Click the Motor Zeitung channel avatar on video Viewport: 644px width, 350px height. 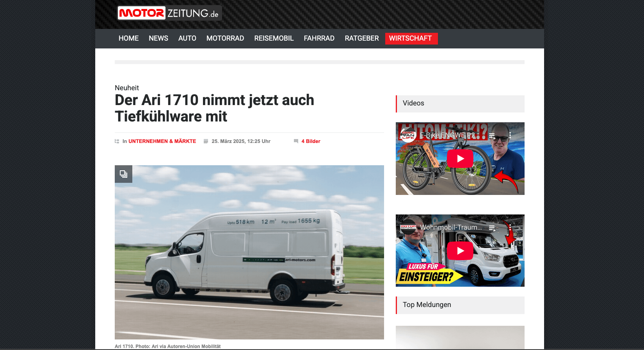[x=408, y=227]
